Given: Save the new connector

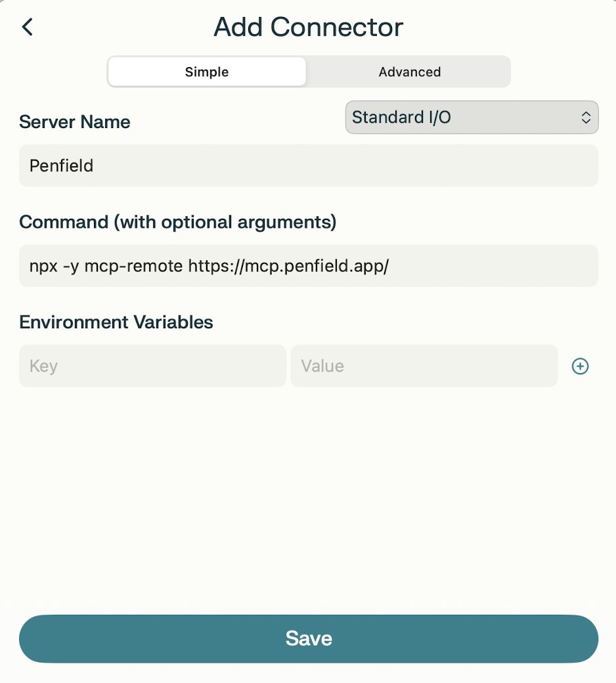Looking at the screenshot, I should (x=309, y=638).
